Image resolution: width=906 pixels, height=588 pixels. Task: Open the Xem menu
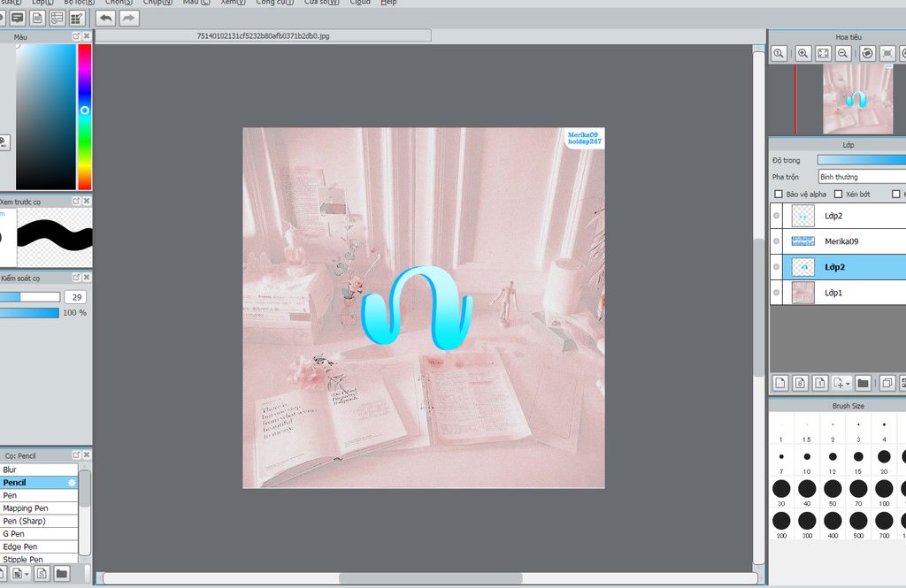pos(233,3)
